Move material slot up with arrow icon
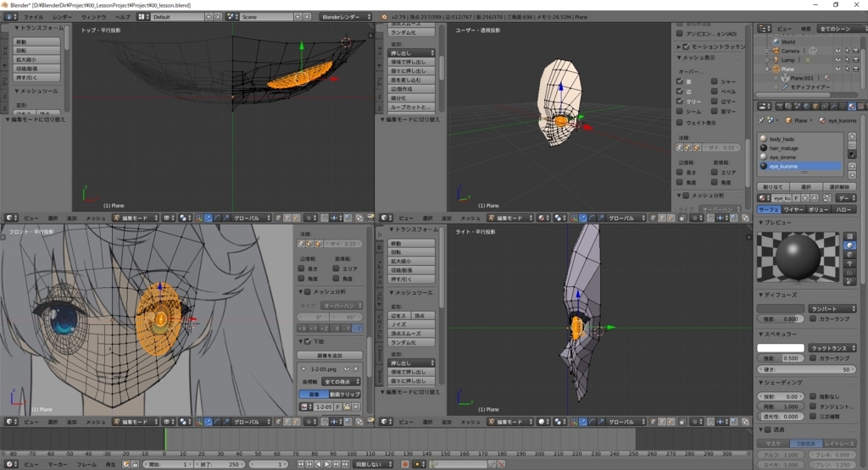Screen dimensions: 868x470 click(853, 166)
